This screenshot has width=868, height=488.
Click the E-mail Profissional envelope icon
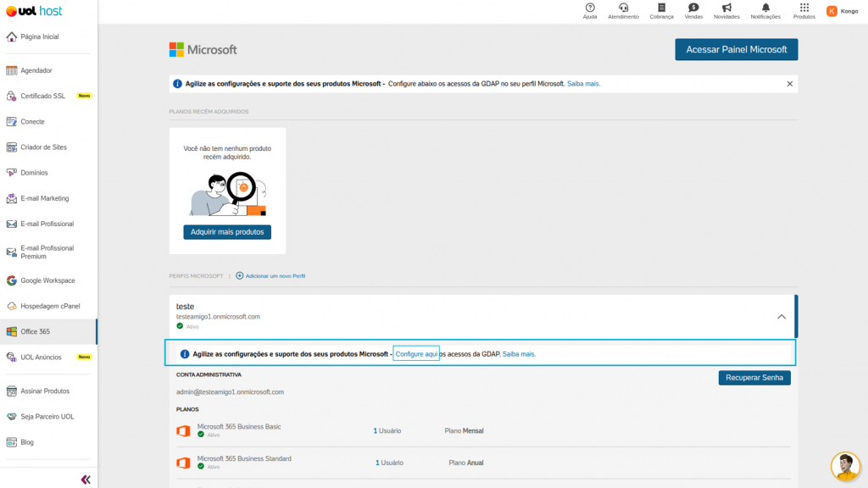click(12, 224)
